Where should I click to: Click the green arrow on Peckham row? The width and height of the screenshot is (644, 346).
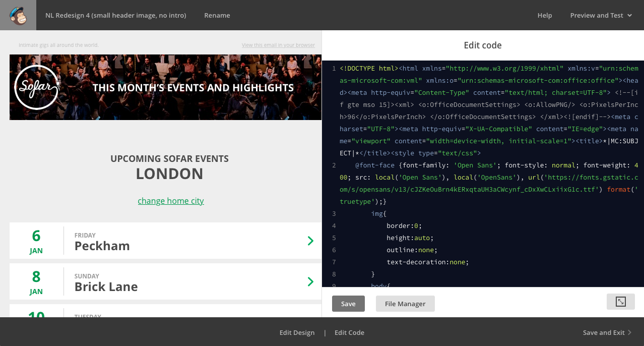click(310, 241)
